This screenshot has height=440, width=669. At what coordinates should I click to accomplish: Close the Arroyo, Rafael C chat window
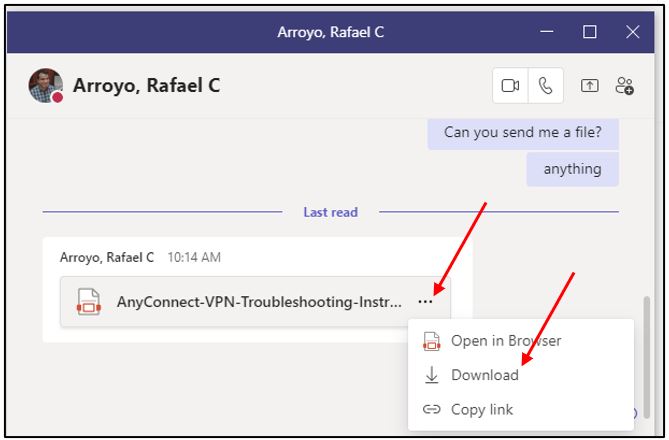pyautogui.click(x=633, y=32)
